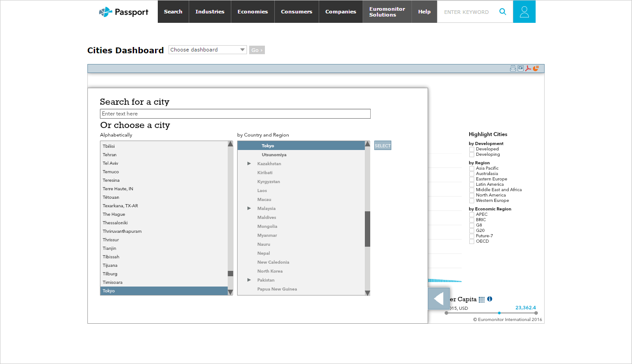Viewport: 632px width, 364px height.
Task: Check the BRIC economic region checkbox
Action: tap(471, 219)
